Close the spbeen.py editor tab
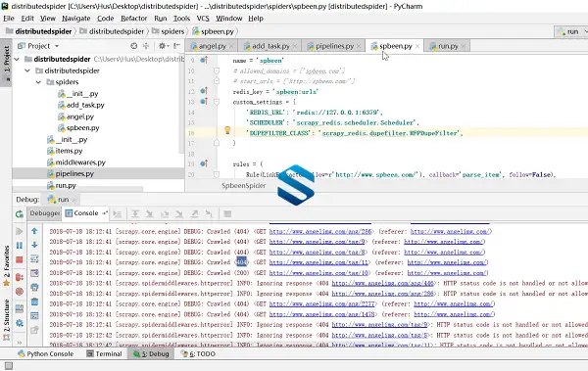 (417, 46)
